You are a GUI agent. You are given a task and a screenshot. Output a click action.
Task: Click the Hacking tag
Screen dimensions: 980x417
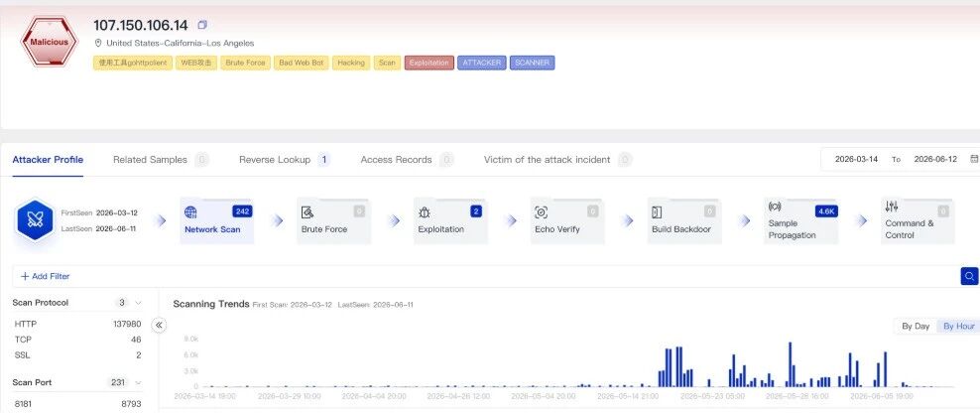point(350,63)
